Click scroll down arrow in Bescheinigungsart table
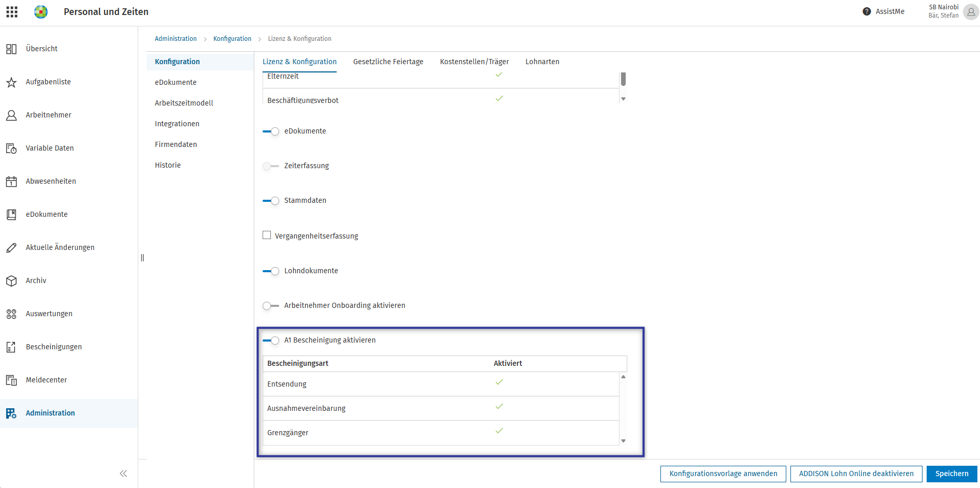The height and width of the screenshot is (488, 980). click(x=624, y=441)
